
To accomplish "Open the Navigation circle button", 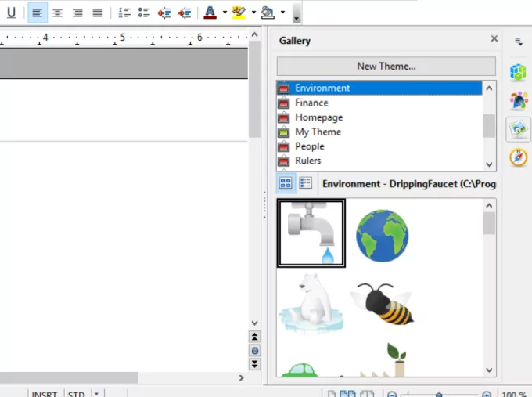I will (255, 351).
